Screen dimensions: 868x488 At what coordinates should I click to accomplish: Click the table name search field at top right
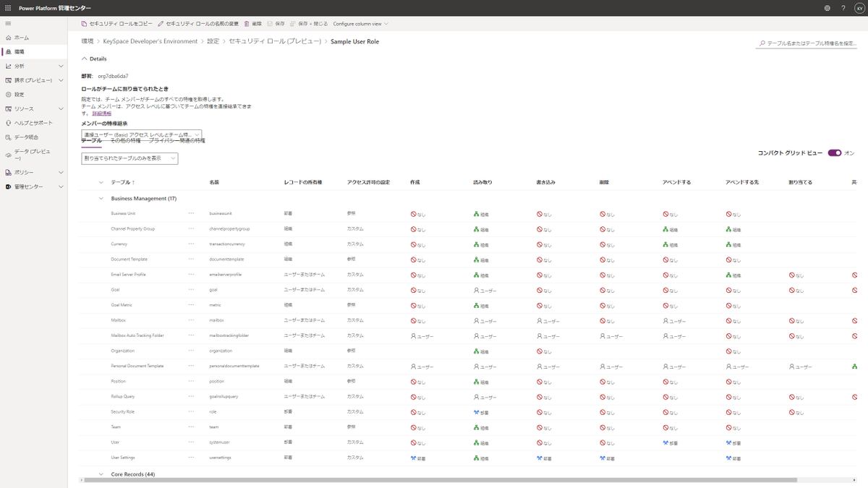click(x=810, y=42)
